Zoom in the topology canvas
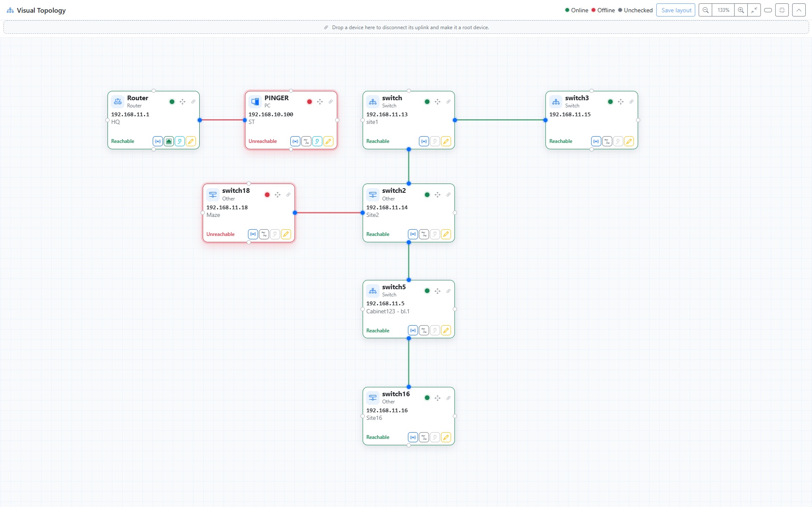 click(741, 10)
